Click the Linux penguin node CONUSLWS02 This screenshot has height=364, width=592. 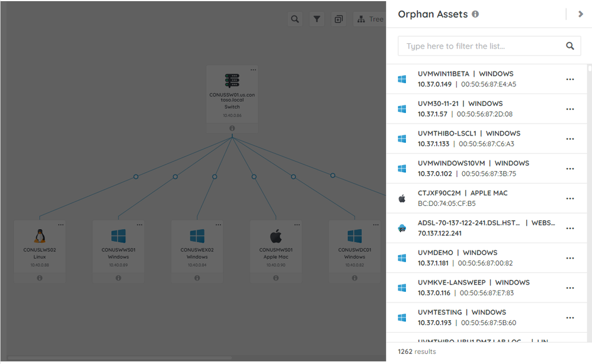40,236
